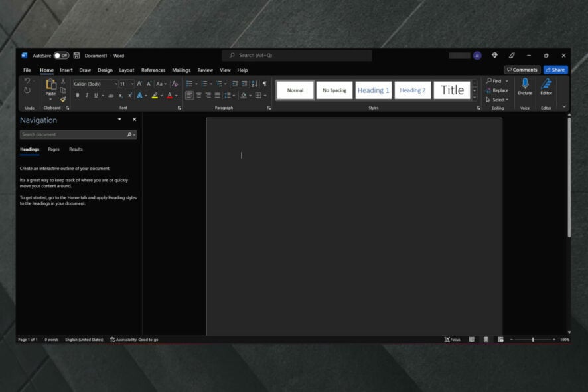Click the Cut scissors icon

tap(63, 81)
